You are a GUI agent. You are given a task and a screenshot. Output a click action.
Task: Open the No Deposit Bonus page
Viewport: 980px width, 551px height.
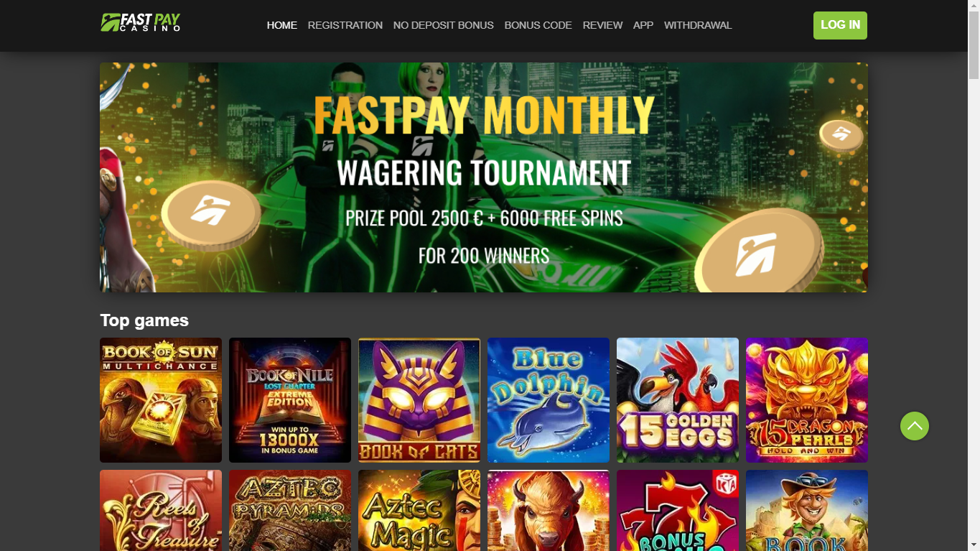(444, 25)
